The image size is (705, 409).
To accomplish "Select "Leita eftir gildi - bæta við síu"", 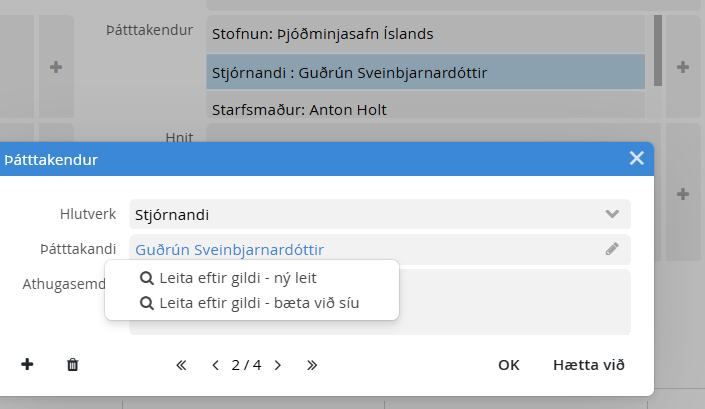I will point(258,303).
